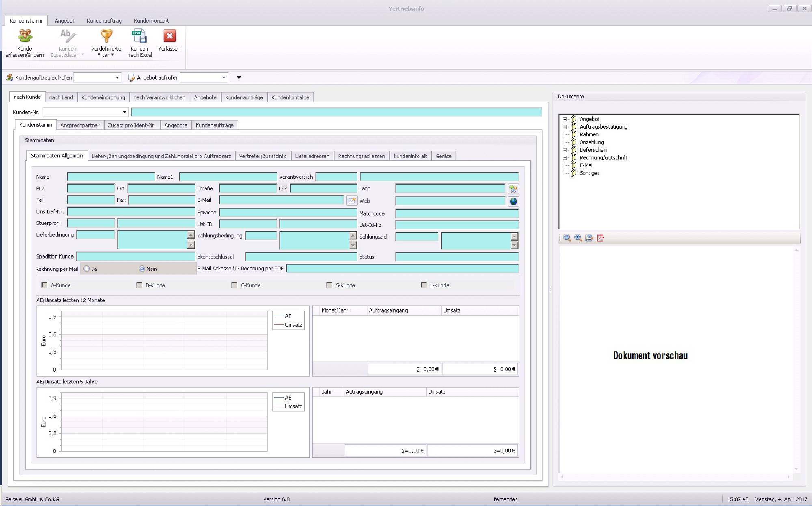812x506 pixels.
Task: Click the Skontoschlüssel input field
Action: (301, 257)
